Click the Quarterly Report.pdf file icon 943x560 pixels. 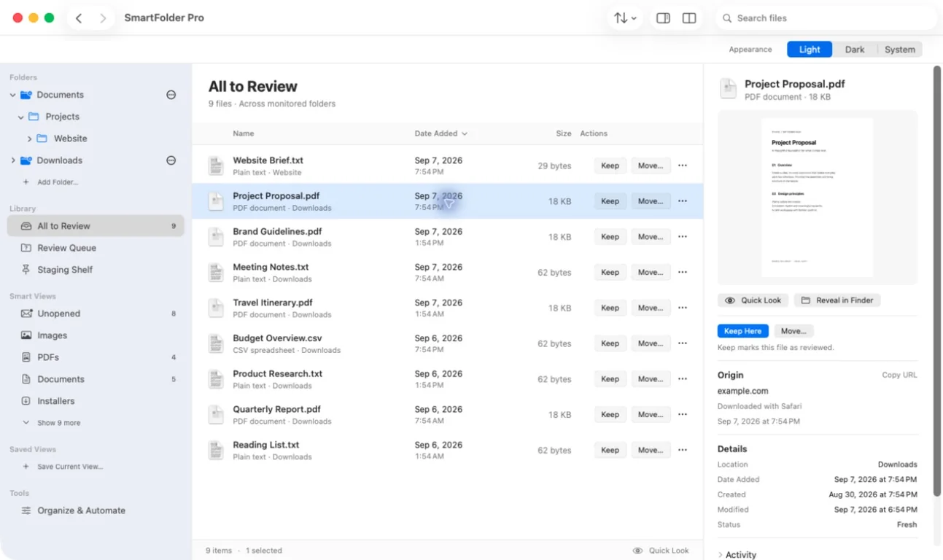point(216,415)
